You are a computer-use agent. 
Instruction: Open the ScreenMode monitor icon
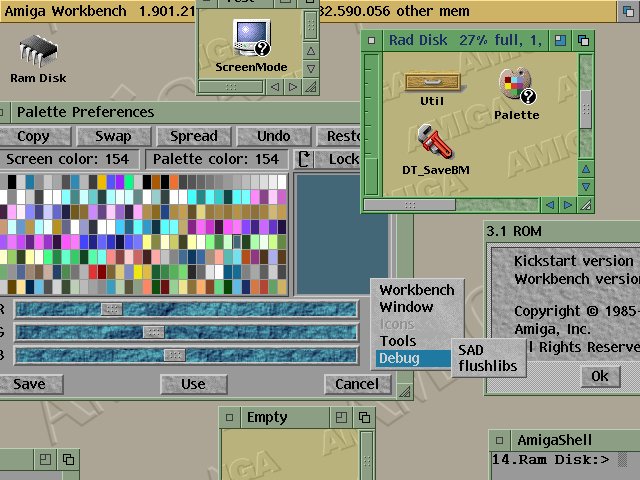[x=251, y=40]
